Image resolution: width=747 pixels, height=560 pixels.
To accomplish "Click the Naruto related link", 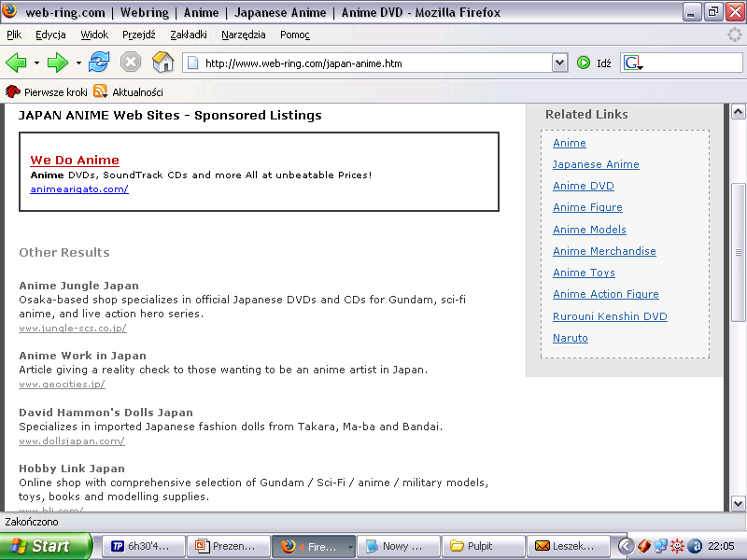I will click(571, 338).
